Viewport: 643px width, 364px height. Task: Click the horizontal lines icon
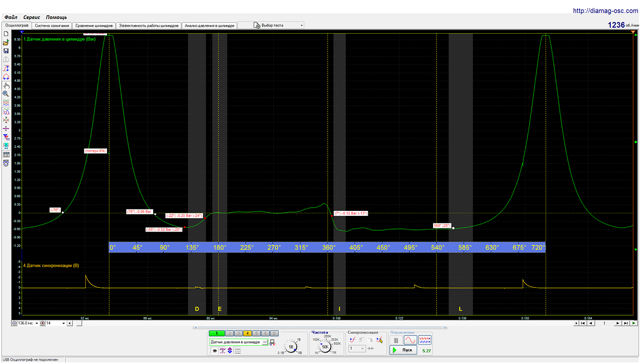point(237,350)
